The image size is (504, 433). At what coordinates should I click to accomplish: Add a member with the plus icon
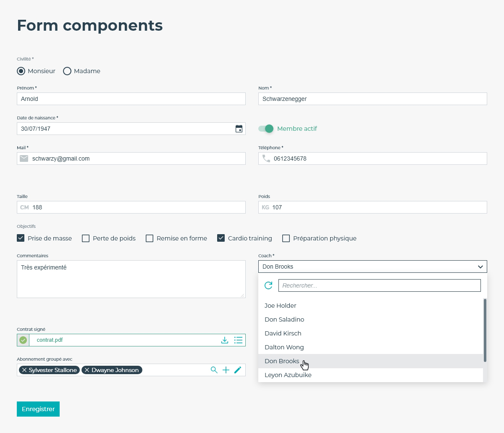[x=226, y=370]
